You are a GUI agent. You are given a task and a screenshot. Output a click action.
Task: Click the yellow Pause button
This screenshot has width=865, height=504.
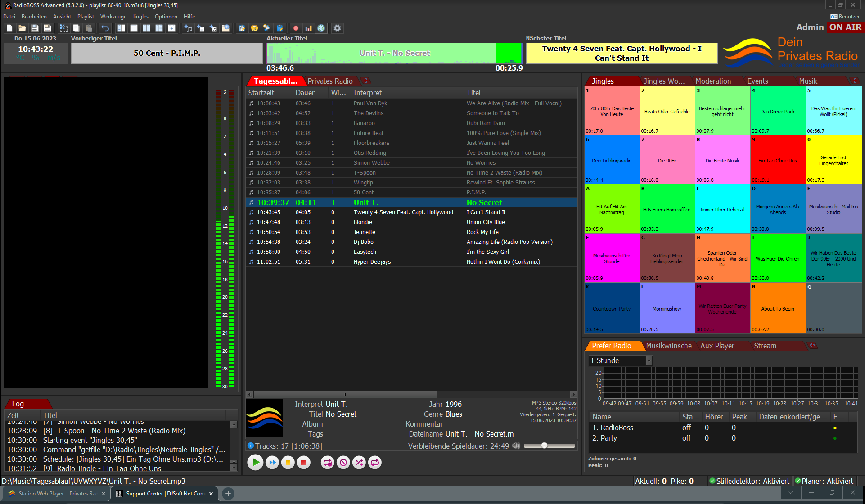pos(288,462)
